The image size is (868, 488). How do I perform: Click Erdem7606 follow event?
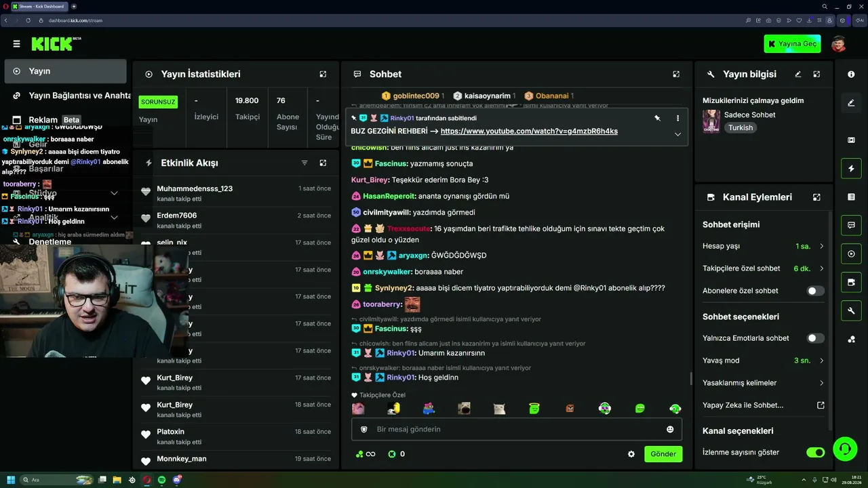click(x=176, y=216)
